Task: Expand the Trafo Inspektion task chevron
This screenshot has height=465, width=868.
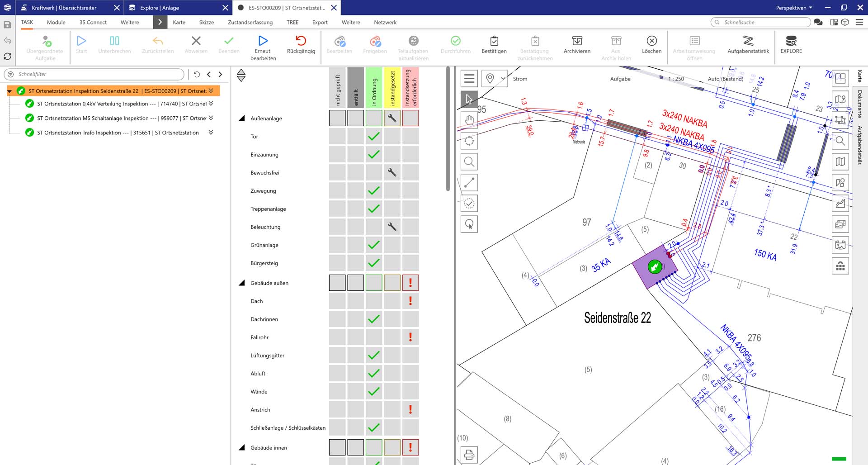Action: pyautogui.click(x=211, y=133)
